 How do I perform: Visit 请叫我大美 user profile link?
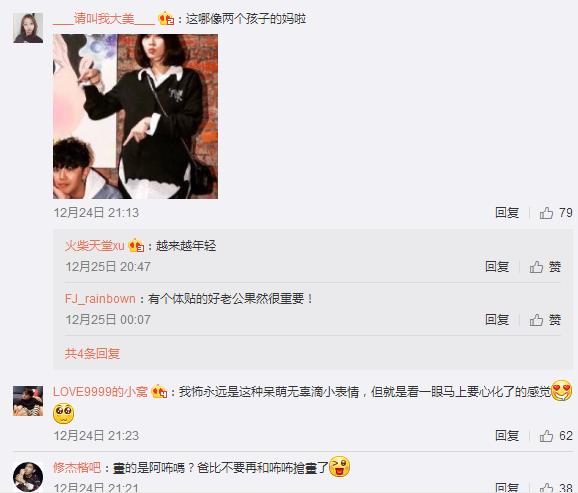pyautogui.click(x=104, y=18)
